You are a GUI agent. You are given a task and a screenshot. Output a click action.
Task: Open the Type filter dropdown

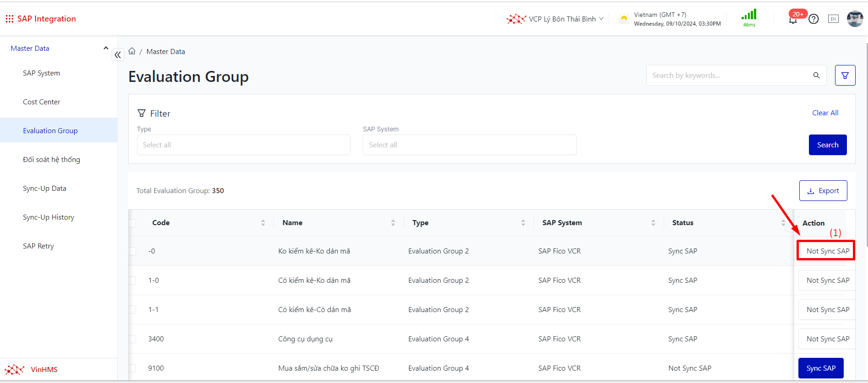243,145
